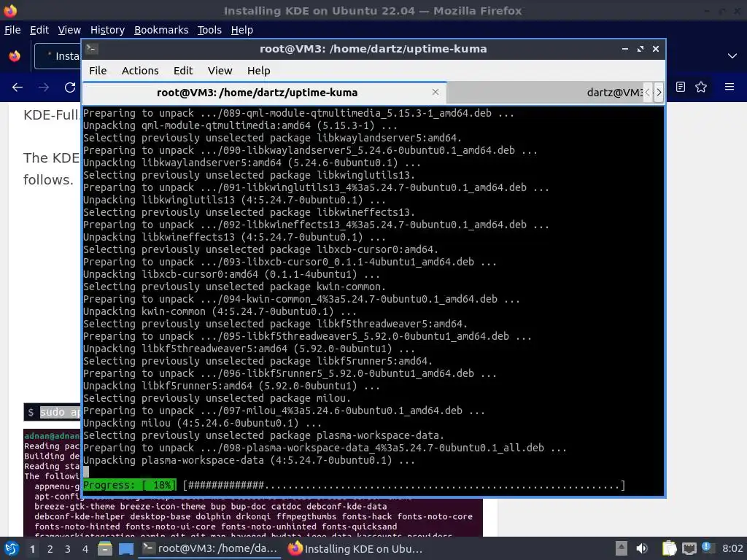Viewport: 747px width, 560px height.
Task: Select the root@VM3 uptime-kuma terminal tab
Action: [x=264, y=93]
